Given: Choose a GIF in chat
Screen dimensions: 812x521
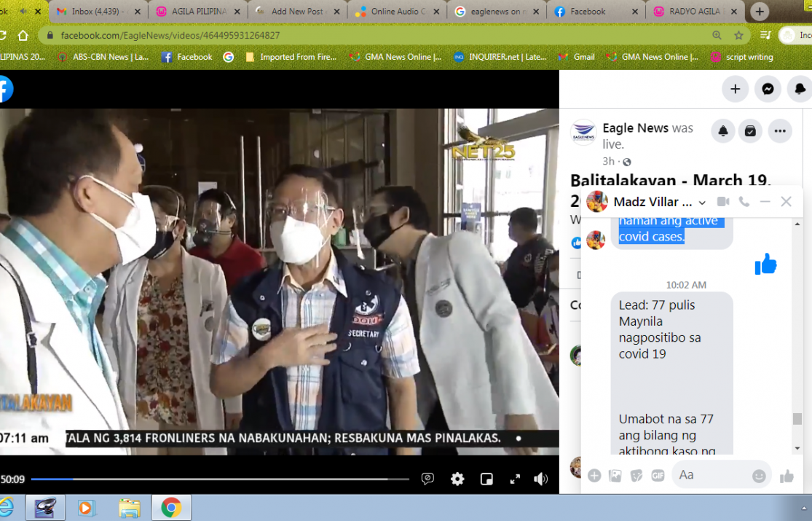Looking at the screenshot, I should (x=658, y=476).
